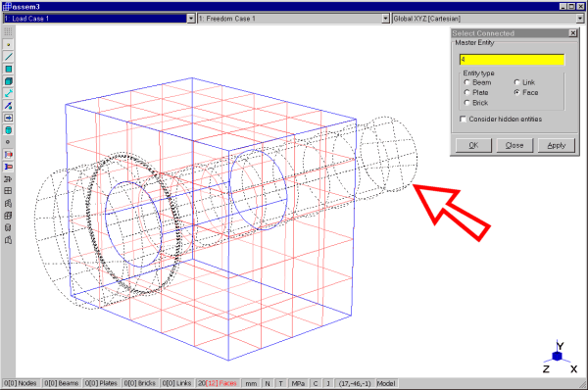588x390 pixels.
Task: Click the OK button in Select Connected
Action: click(x=473, y=145)
